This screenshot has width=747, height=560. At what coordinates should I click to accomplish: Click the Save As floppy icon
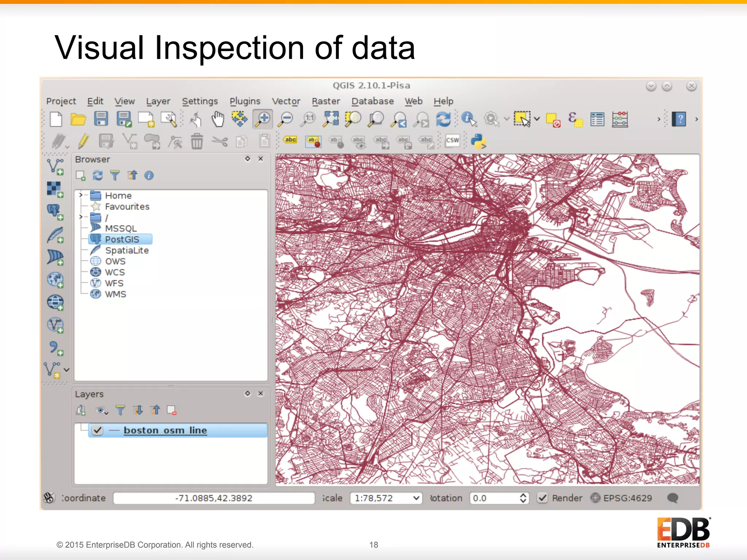[124, 119]
